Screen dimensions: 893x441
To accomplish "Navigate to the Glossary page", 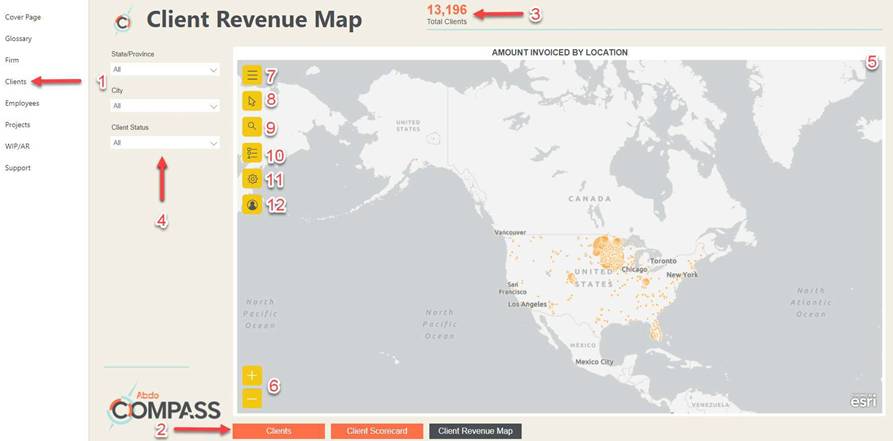I will coord(18,38).
